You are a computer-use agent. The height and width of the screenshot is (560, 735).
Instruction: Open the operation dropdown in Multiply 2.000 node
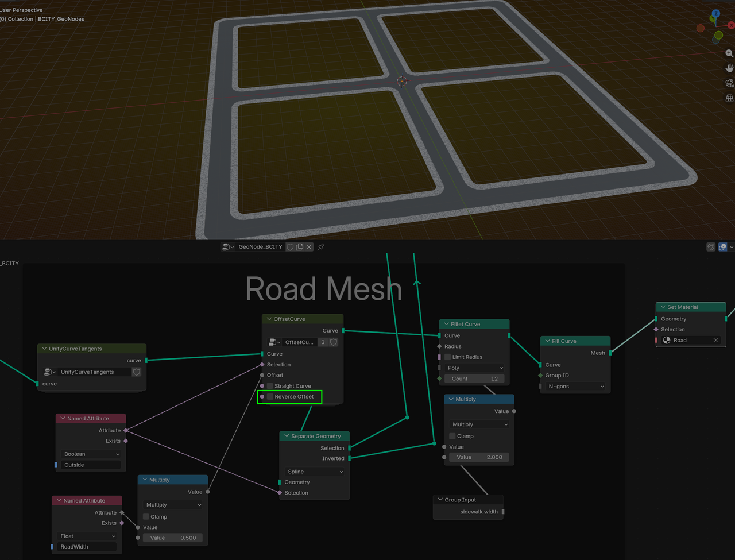[x=479, y=424]
